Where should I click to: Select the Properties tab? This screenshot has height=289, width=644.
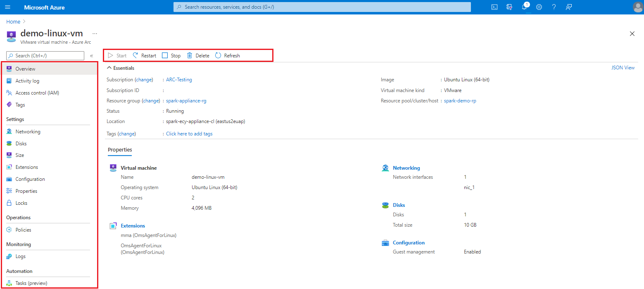click(x=120, y=150)
